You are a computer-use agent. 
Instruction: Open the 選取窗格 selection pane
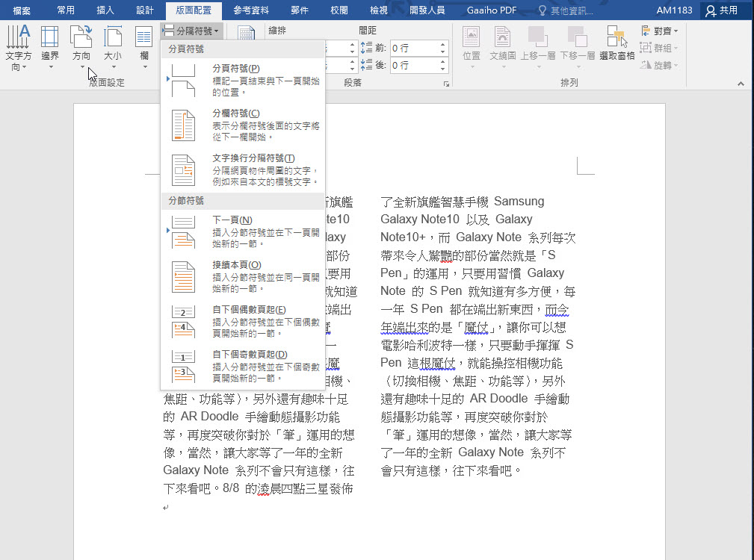617,43
